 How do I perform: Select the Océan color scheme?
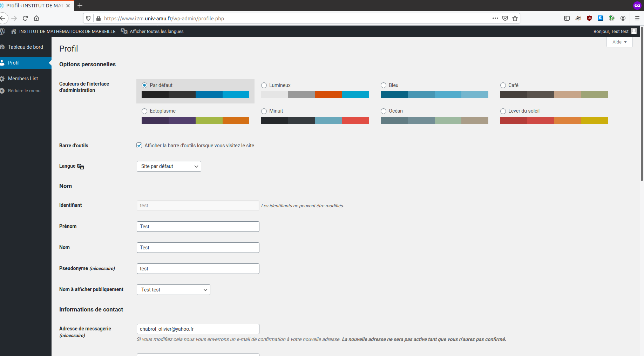point(384,111)
